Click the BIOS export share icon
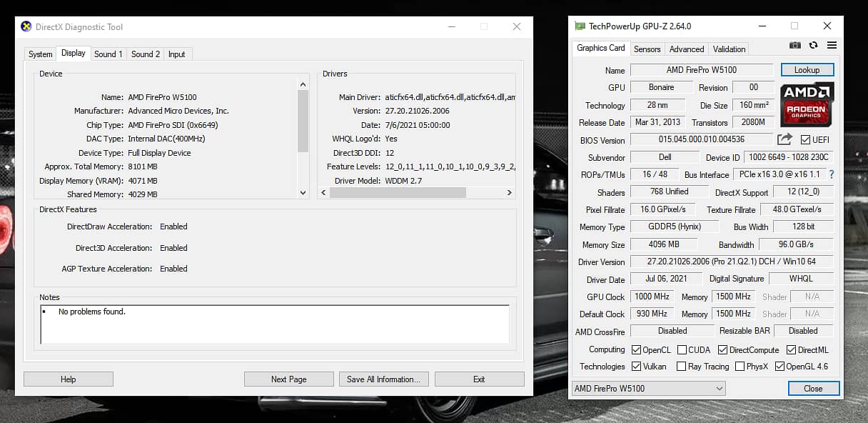The height and width of the screenshot is (423, 868). 785,139
